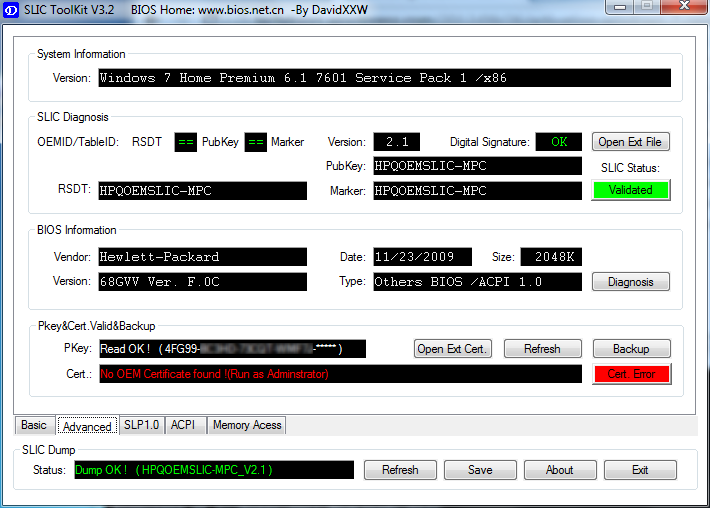Click the BIOS Information group title
710x508 pixels.
[x=77, y=230]
